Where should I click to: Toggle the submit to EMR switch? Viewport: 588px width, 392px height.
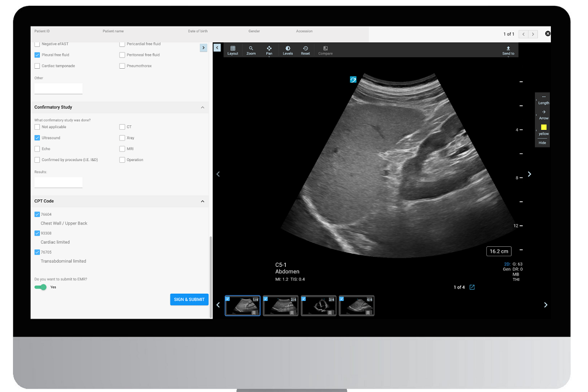click(x=41, y=287)
